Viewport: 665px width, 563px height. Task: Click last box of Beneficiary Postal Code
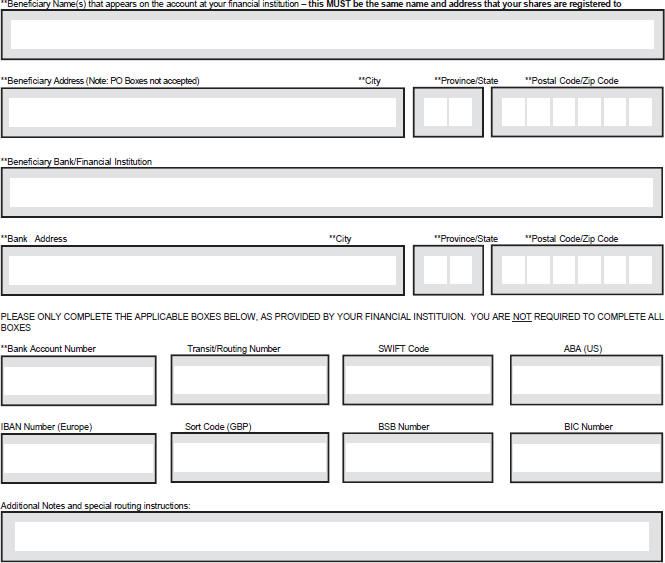[x=640, y=112]
